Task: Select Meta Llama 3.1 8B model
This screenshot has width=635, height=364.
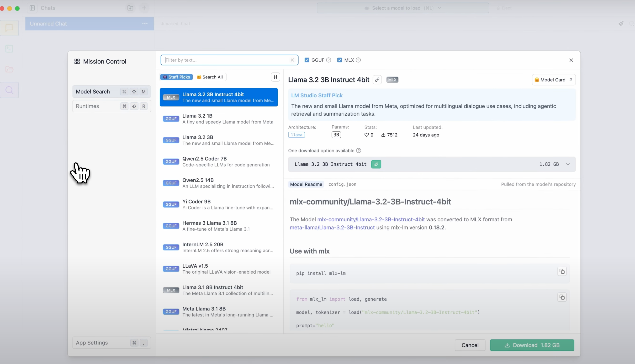Action: click(219, 312)
